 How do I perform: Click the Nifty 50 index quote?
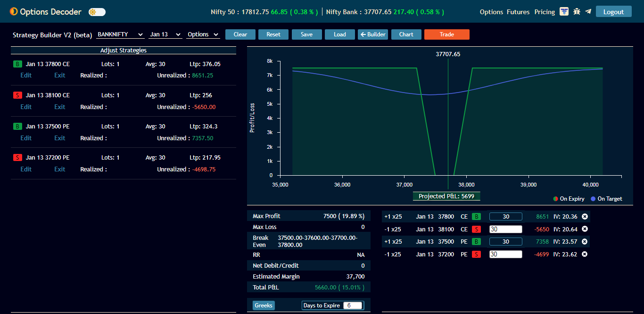click(x=265, y=12)
